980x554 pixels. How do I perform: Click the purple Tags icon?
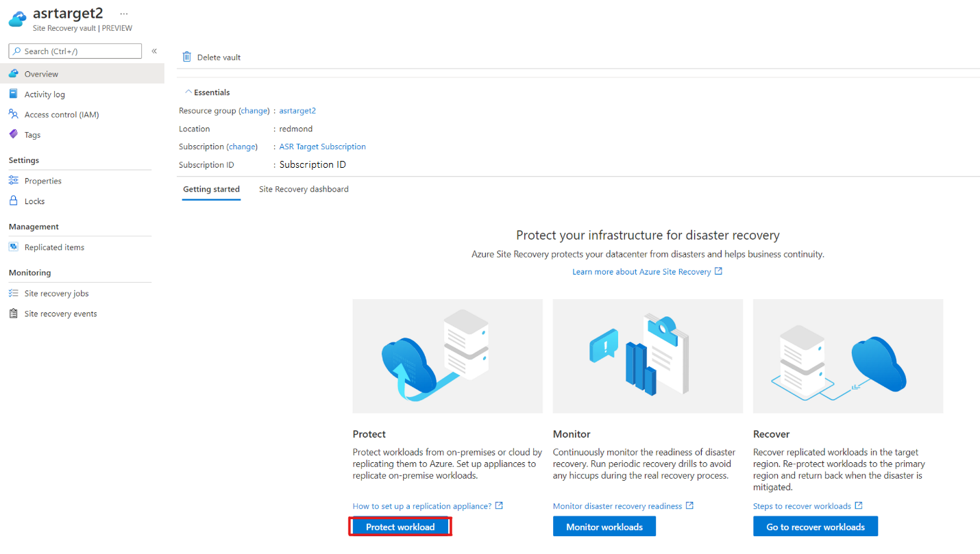(14, 134)
